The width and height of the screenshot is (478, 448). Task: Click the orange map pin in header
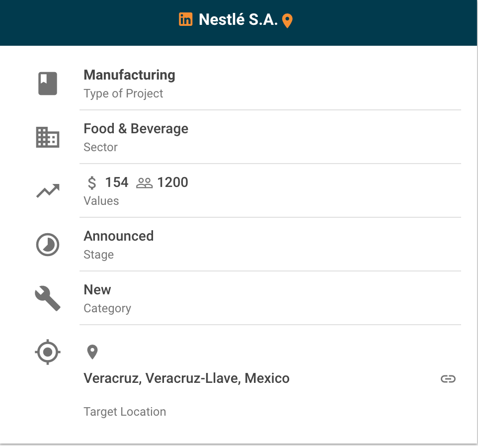(287, 21)
